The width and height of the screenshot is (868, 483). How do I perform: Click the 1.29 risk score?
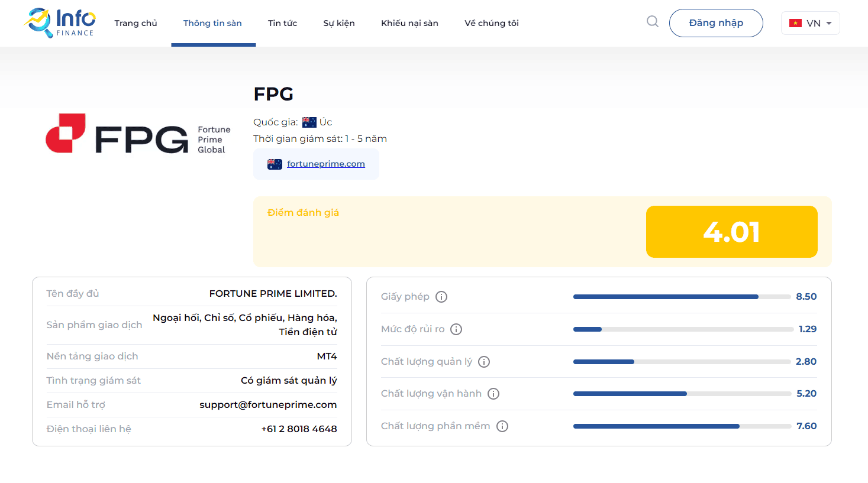[x=808, y=329]
